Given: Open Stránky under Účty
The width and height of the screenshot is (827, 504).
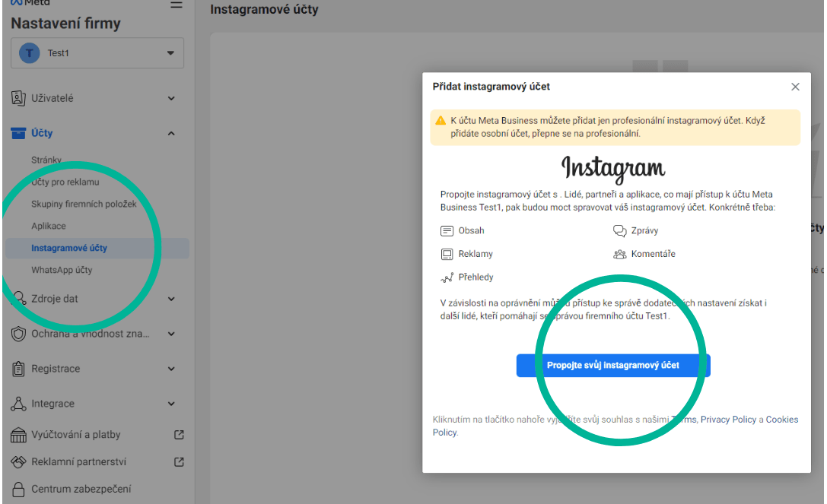Looking at the screenshot, I should [46, 160].
